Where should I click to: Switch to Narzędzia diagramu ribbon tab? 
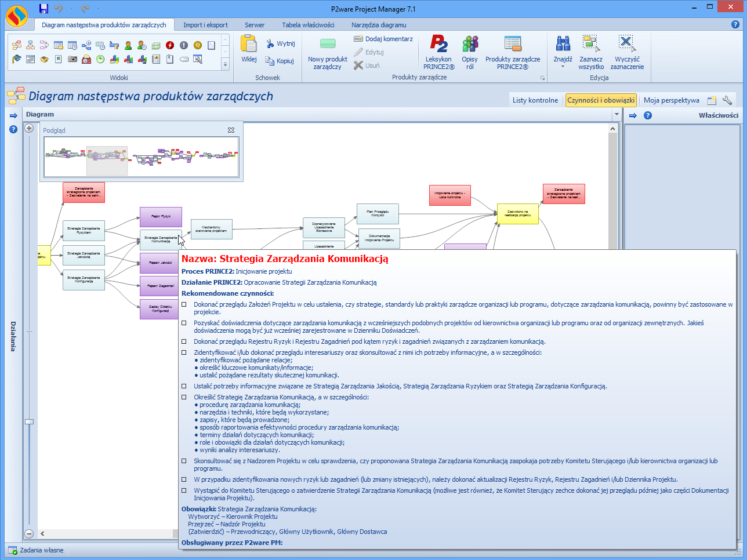[x=379, y=25]
